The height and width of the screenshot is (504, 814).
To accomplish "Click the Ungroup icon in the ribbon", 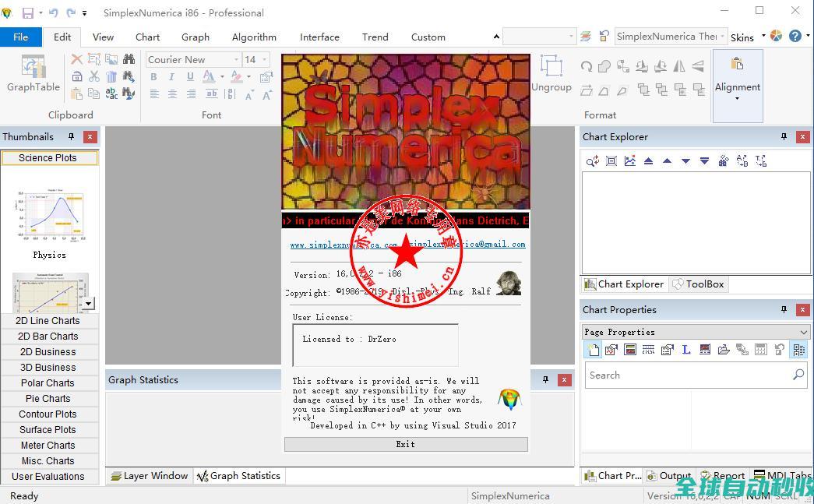I will [x=551, y=73].
